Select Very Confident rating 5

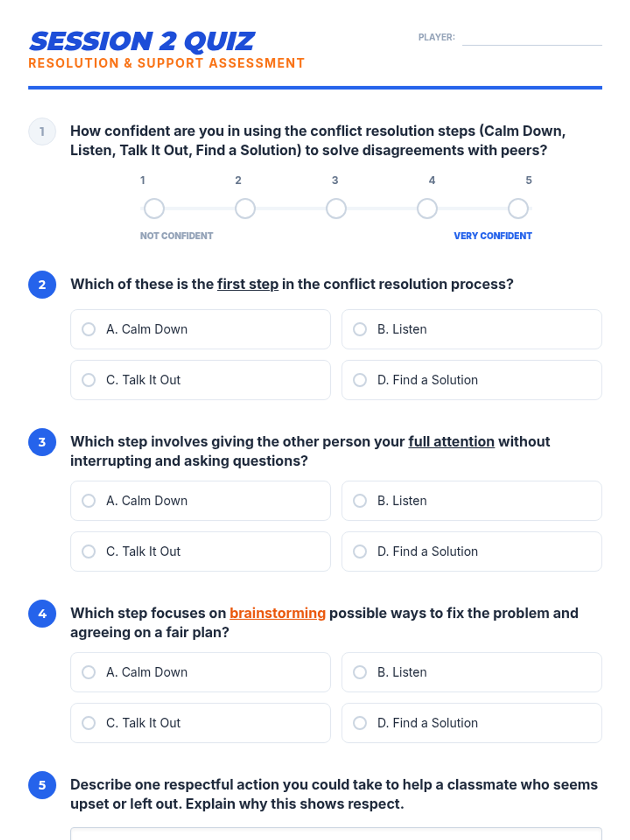518,208
